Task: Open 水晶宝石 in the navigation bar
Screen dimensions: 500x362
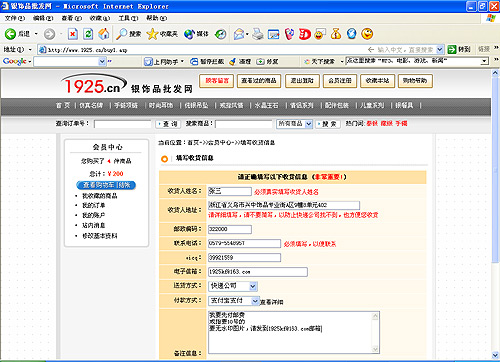Action: 266,105
